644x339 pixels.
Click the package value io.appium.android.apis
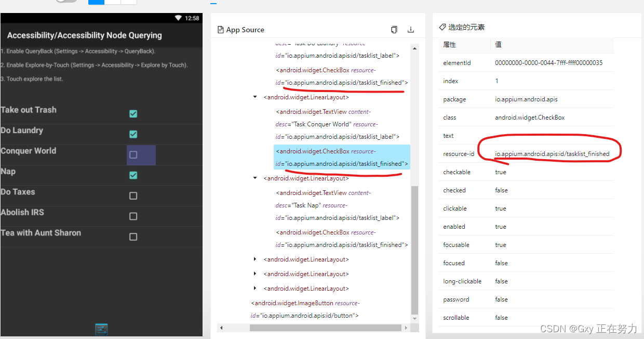tap(526, 99)
